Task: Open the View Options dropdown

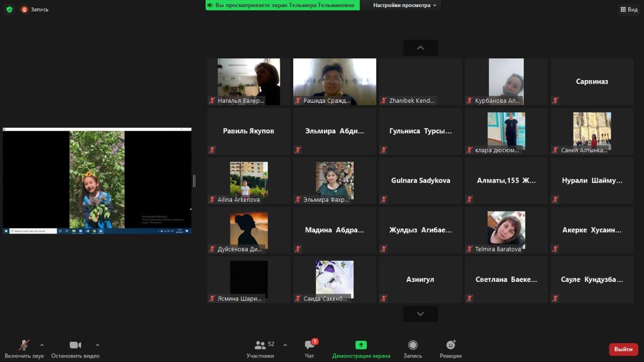Action: [405, 5]
